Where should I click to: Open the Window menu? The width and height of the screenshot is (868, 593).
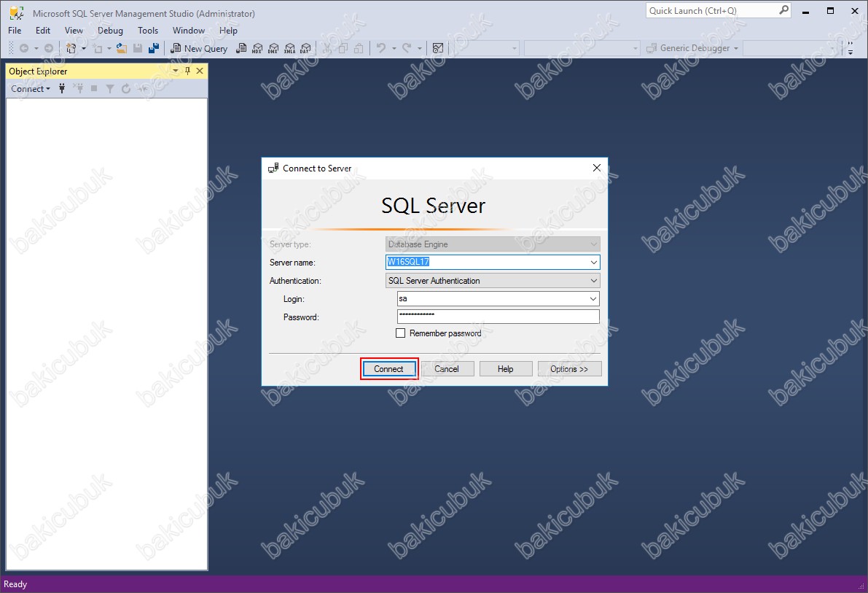(189, 31)
